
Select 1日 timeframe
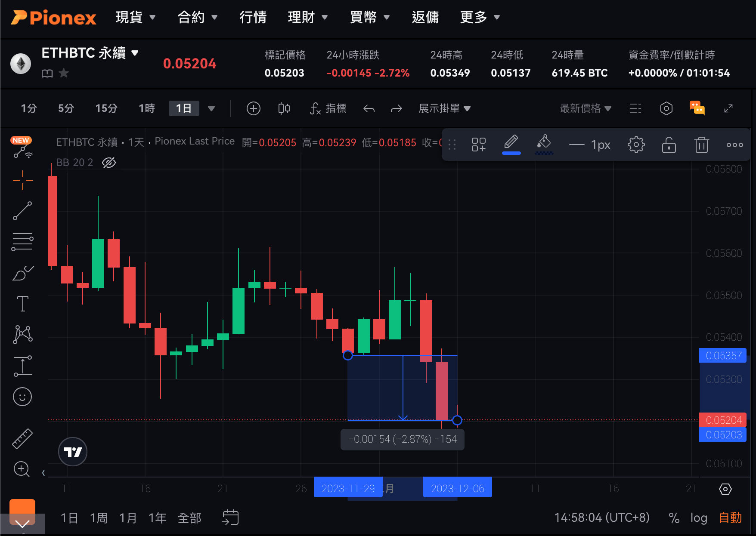pyautogui.click(x=184, y=108)
